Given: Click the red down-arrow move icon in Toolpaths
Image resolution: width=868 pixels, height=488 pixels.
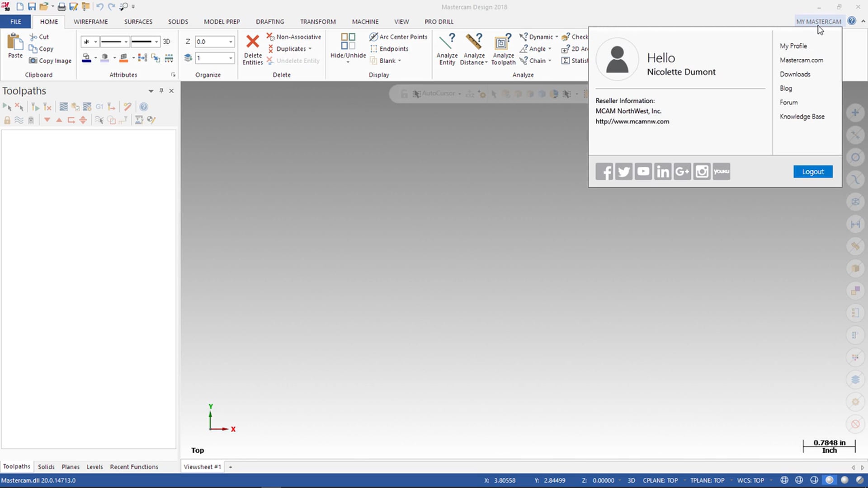Looking at the screenshot, I should pyautogui.click(x=47, y=120).
